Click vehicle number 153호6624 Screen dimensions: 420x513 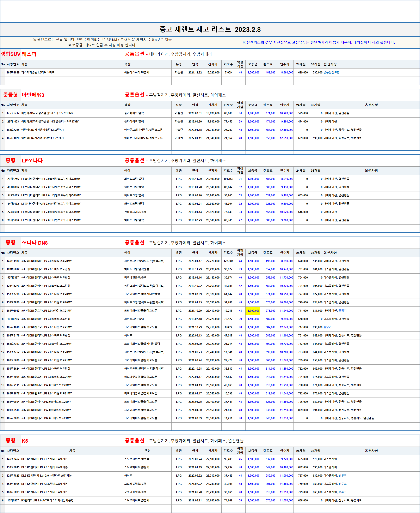point(13,369)
